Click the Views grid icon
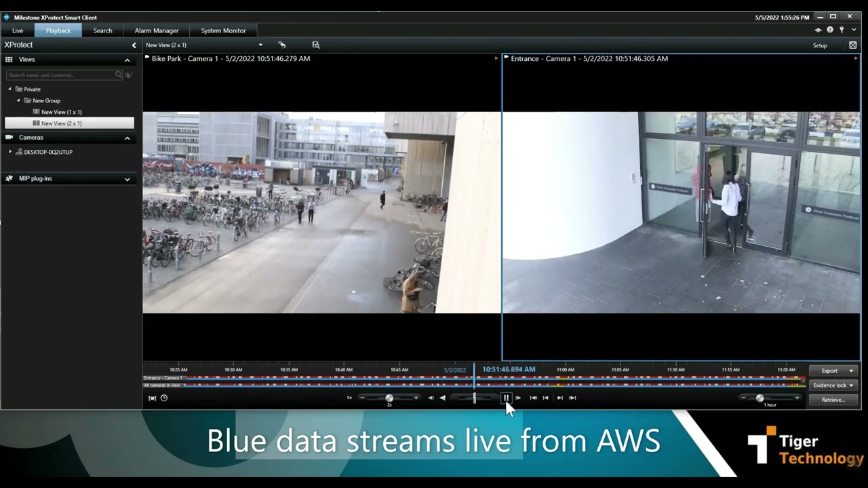This screenshot has height=488, width=868. (9, 60)
